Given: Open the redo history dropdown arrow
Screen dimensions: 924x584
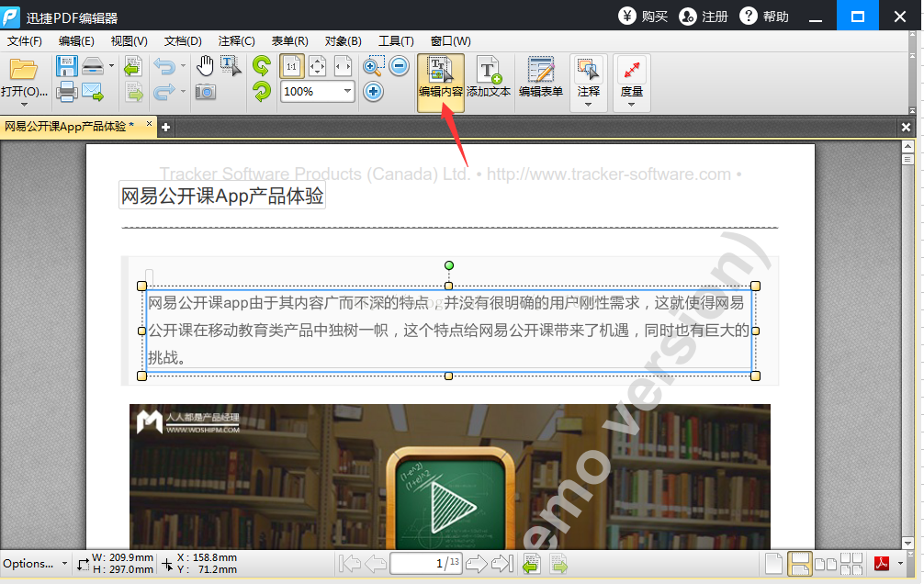Looking at the screenshot, I should click(x=184, y=92).
